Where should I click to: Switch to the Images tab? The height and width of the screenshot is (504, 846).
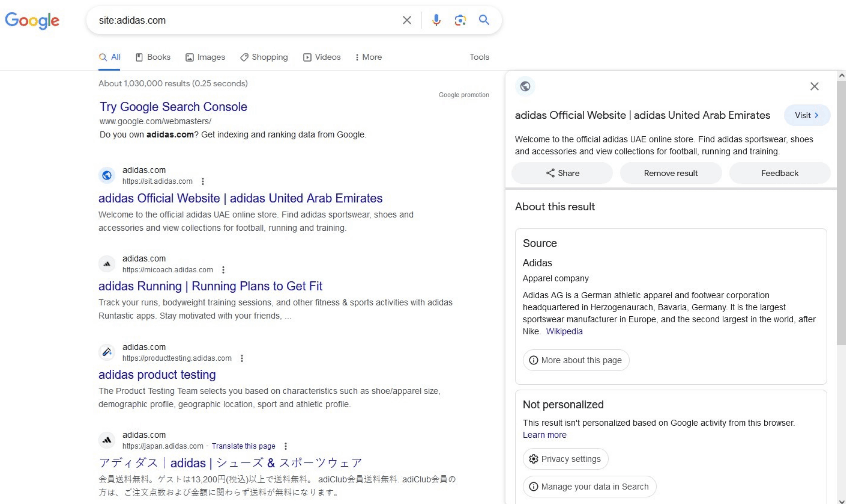[205, 57]
